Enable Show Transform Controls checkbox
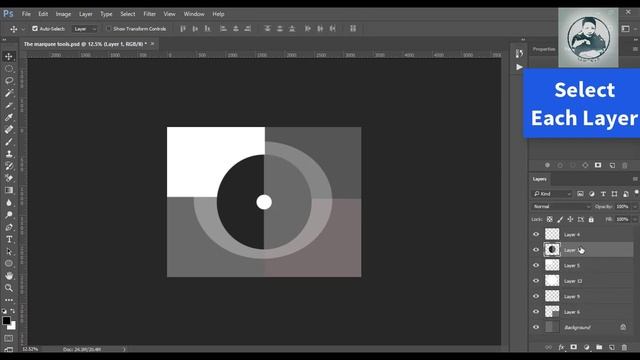640x360 pixels. 109,29
